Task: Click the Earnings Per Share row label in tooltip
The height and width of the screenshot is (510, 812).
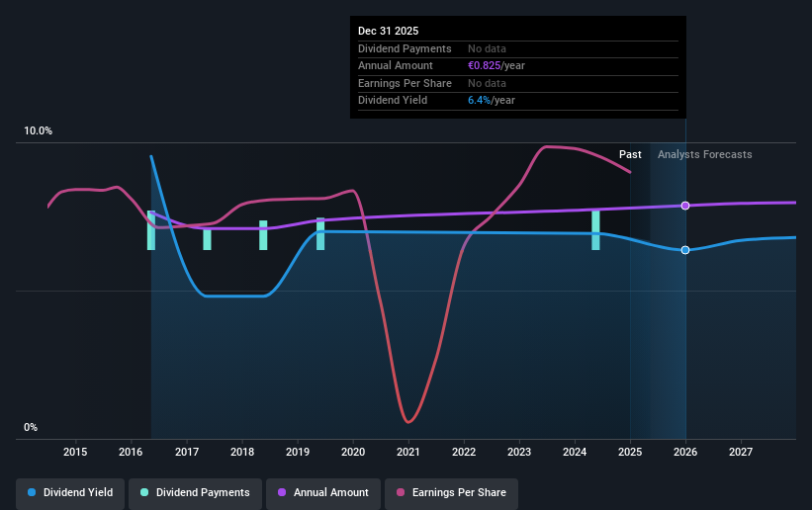Action: [x=405, y=83]
